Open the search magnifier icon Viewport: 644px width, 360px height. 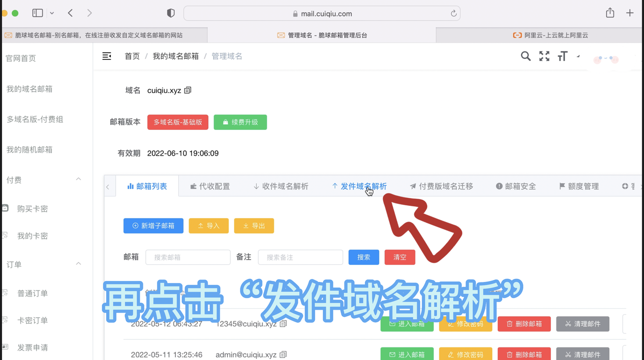(x=526, y=56)
